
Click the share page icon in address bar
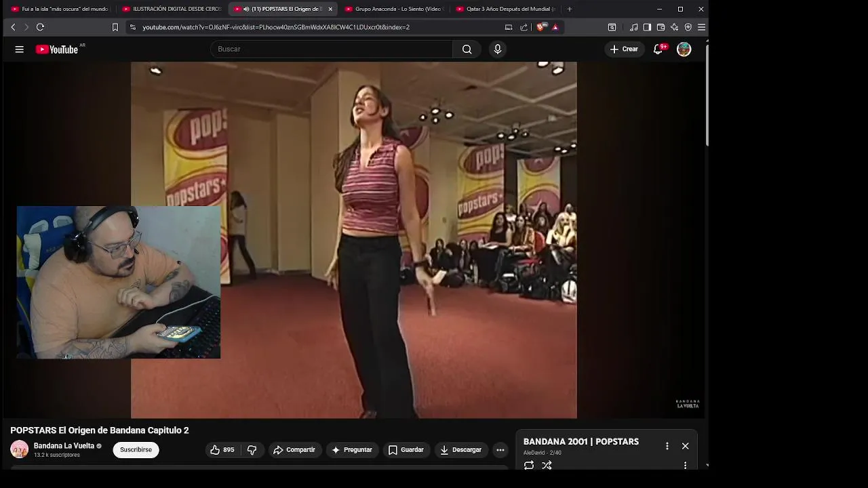(x=524, y=27)
